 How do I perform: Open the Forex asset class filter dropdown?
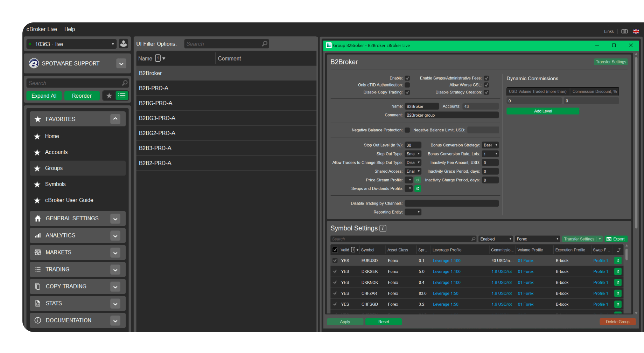point(537,239)
